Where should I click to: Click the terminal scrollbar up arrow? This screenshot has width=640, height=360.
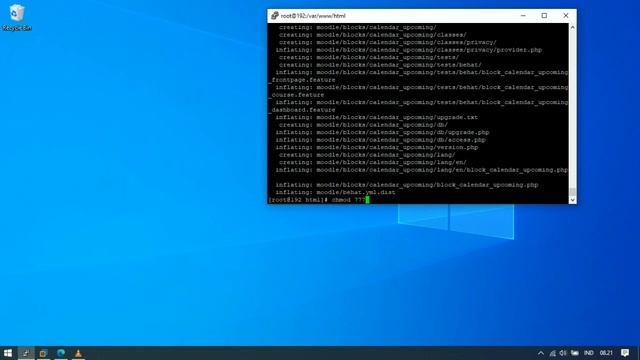[572, 27]
